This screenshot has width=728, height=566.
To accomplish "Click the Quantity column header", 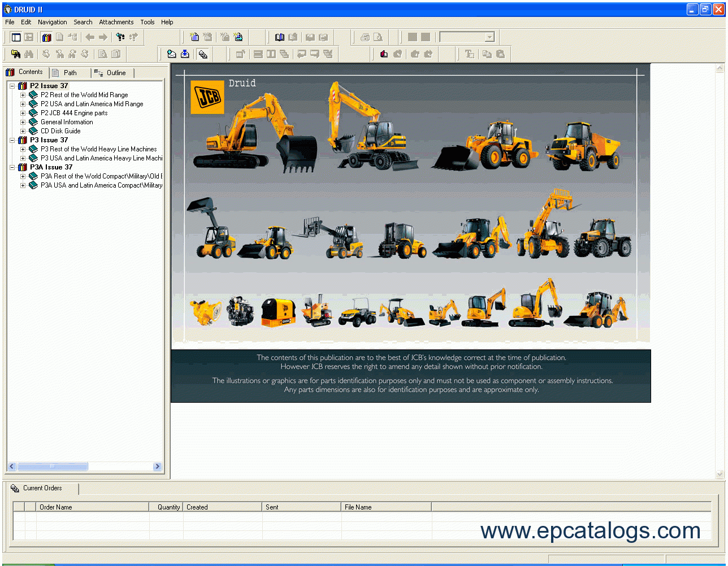I will tap(166, 507).
